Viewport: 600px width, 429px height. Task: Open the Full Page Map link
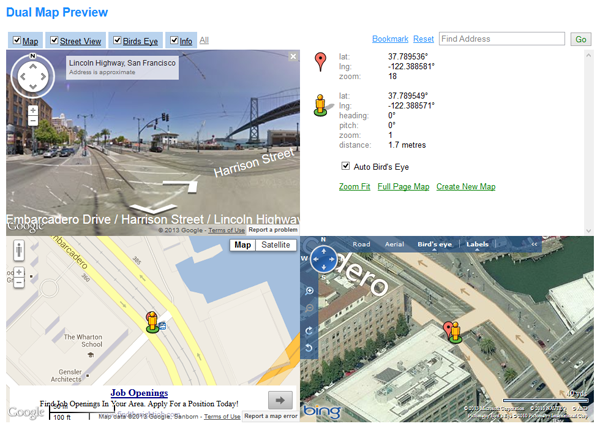tap(403, 187)
